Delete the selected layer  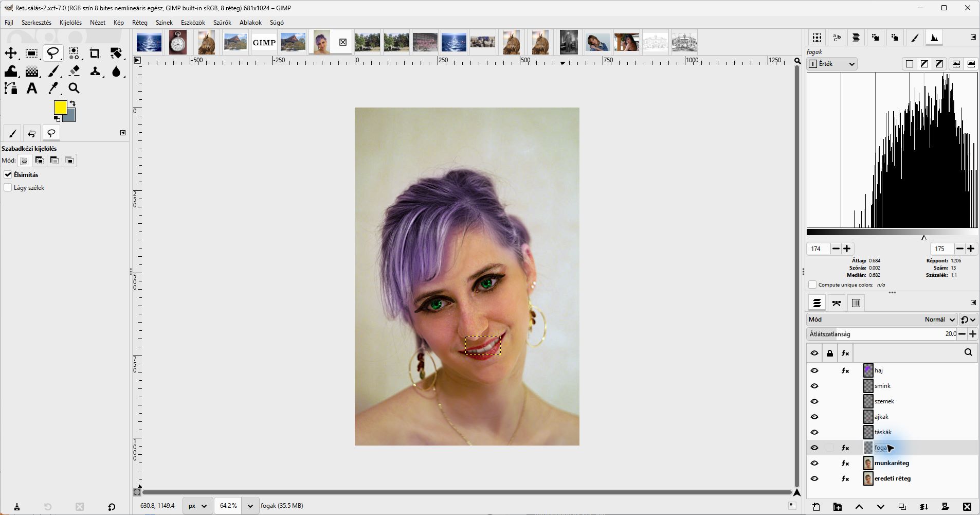point(967,507)
